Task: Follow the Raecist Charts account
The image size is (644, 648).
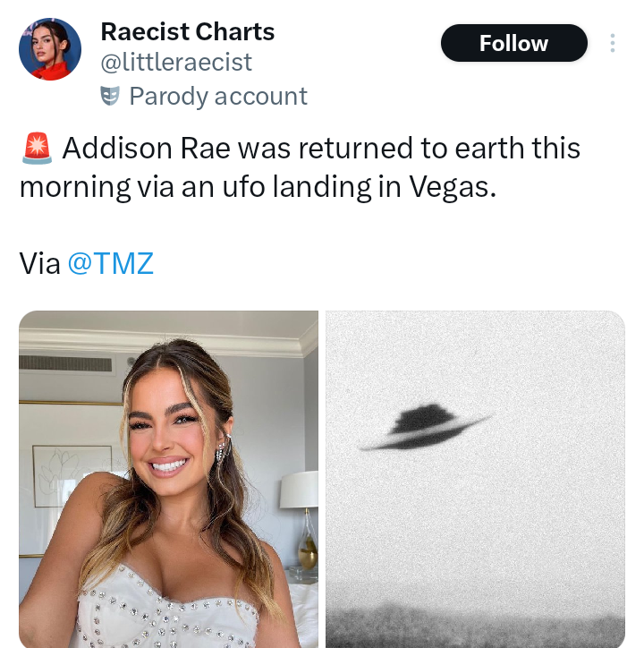Action: click(x=514, y=43)
